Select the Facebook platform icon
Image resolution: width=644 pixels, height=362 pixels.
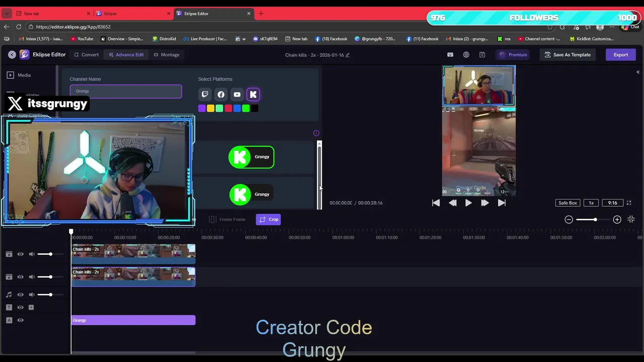point(221,95)
